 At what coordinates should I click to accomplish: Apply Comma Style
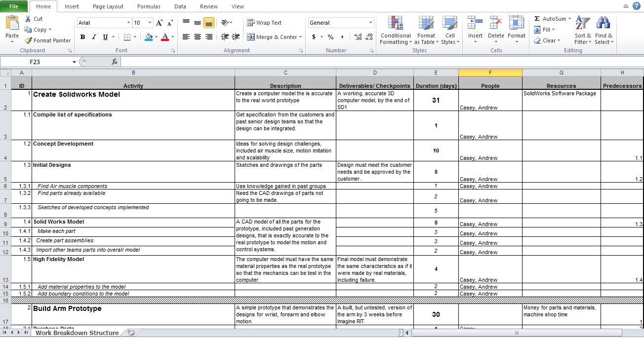coord(342,37)
